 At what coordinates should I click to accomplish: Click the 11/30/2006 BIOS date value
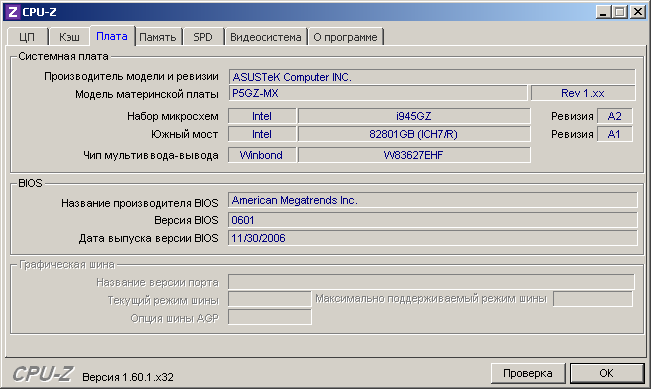[x=433, y=238]
